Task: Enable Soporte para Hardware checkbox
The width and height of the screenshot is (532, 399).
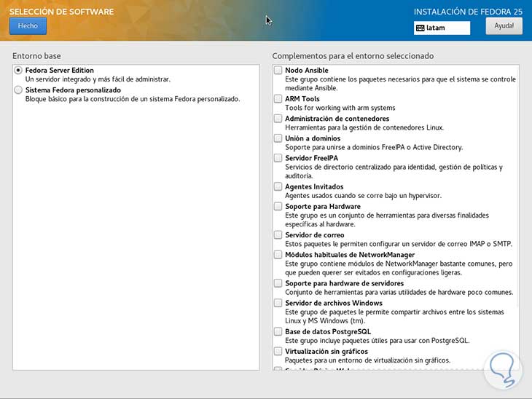Action: pyautogui.click(x=278, y=206)
